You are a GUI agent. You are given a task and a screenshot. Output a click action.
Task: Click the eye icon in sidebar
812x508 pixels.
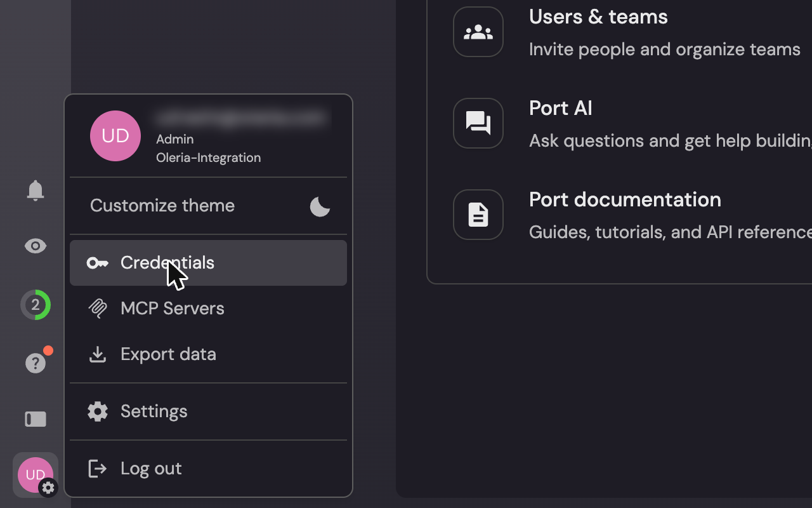(36, 246)
